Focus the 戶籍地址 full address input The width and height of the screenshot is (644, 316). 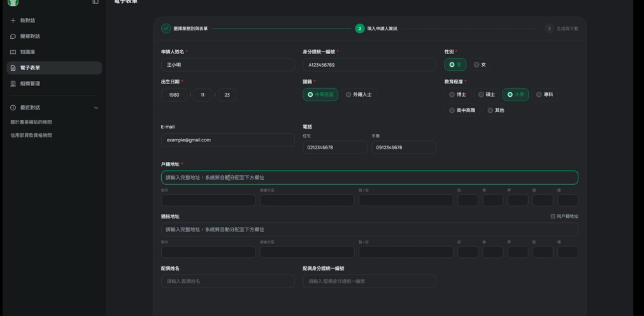[369, 178]
